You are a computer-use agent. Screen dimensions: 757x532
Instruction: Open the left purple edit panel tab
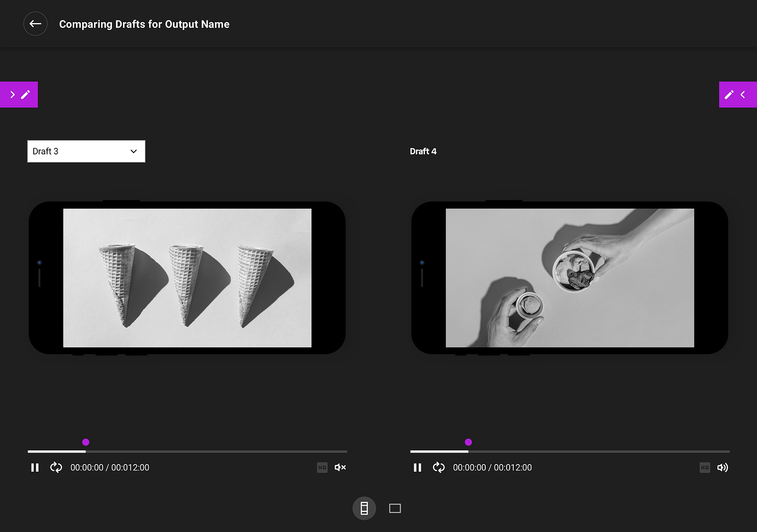19,95
